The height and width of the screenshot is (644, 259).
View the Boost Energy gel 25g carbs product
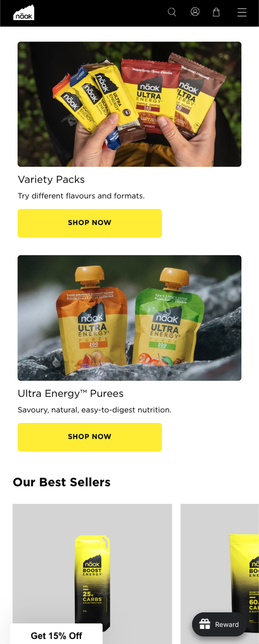92,574
